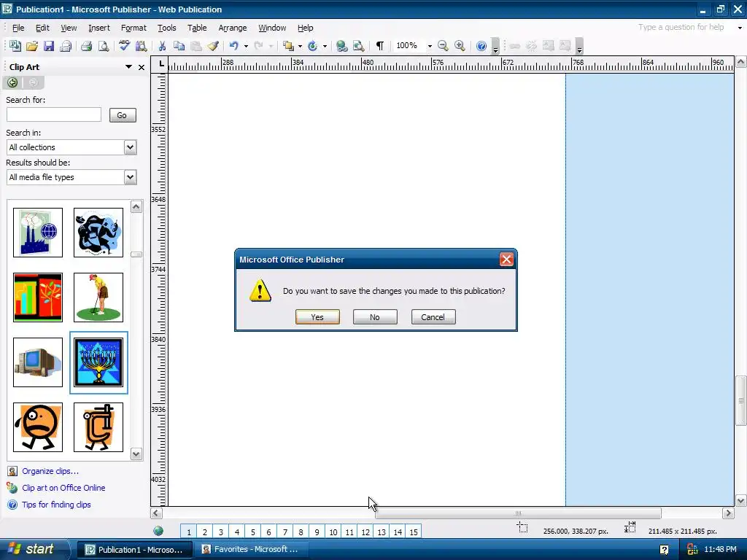Open the help question box dropdown
Image resolution: width=747 pixels, height=560 pixels.
pyautogui.click(x=740, y=28)
